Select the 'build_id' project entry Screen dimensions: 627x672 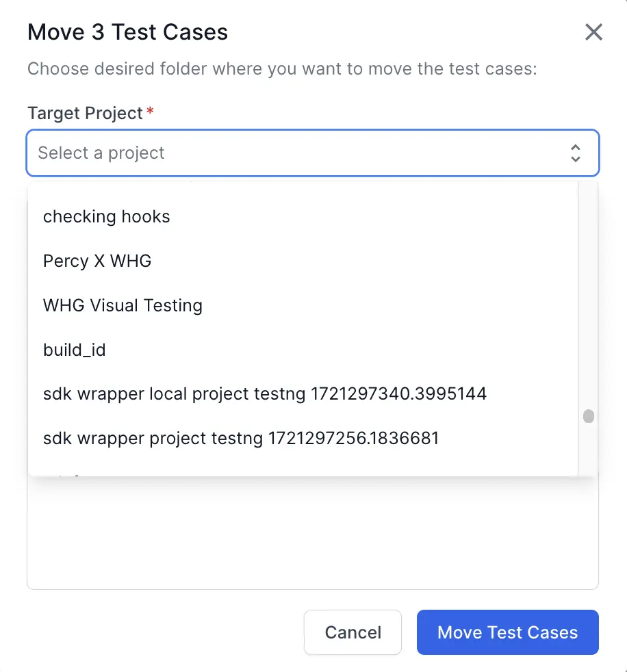click(75, 350)
